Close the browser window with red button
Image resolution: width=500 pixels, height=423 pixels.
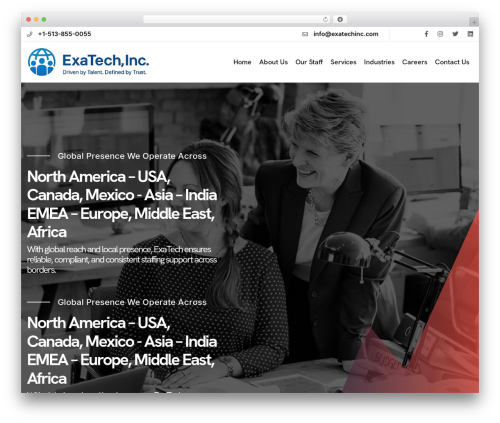click(29, 19)
